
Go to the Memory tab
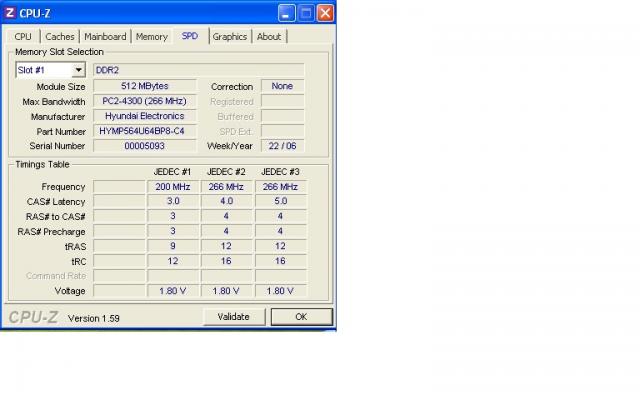pyautogui.click(x=152, y=37)
